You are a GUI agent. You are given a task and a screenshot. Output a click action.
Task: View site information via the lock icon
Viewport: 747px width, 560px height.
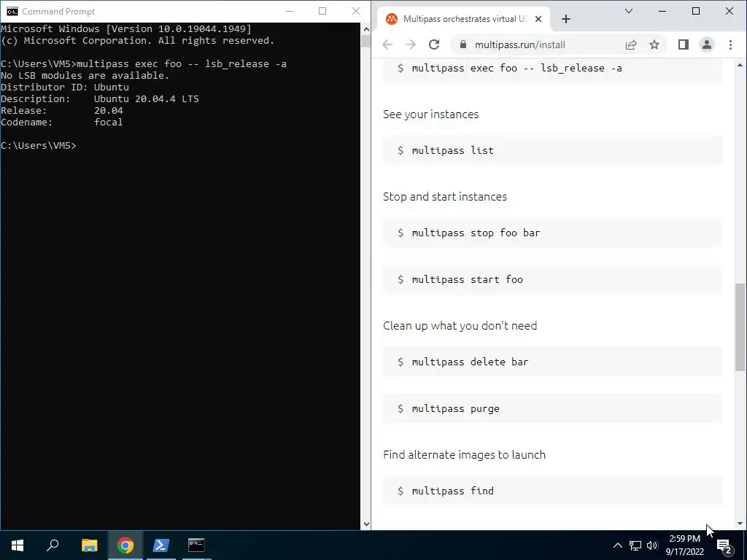(x=463, y=44)
